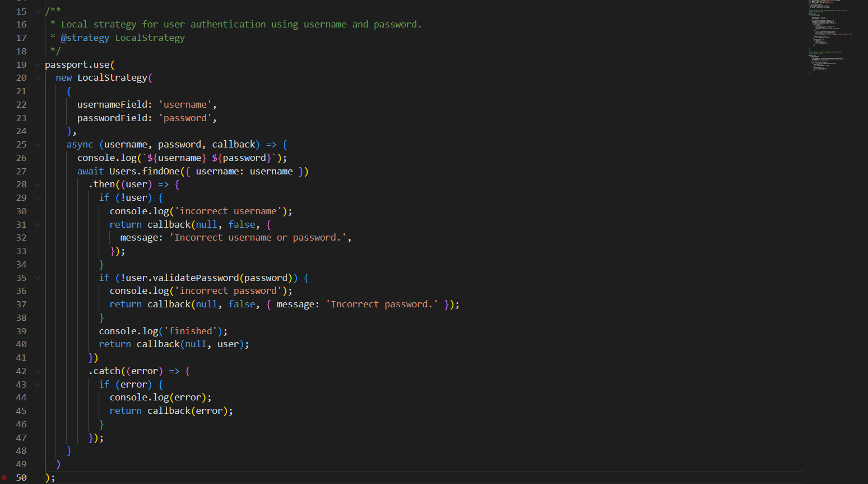Place cursor in 'Incorrect password.' string
Screen dimensions: 868x484
point(382,305)
